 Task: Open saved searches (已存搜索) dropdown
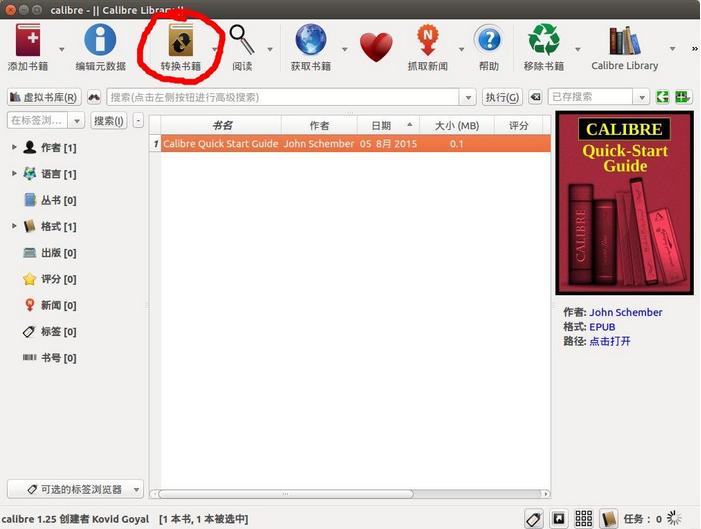point(642,97)
